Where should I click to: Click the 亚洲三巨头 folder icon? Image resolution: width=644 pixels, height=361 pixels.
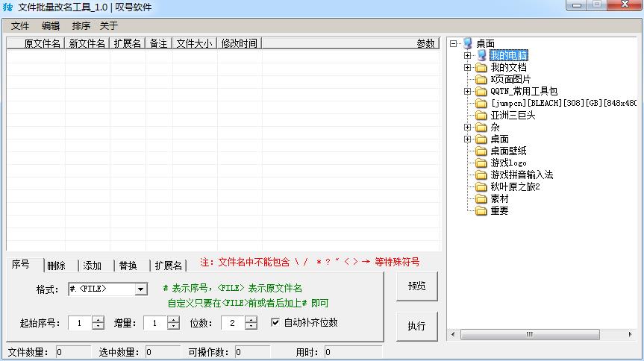tap(481, 115)
